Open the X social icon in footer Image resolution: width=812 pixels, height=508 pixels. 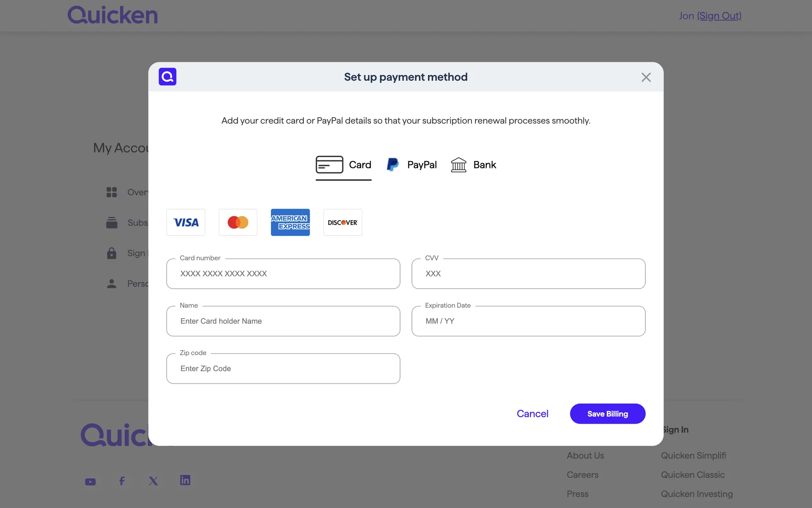pyautogui.click(x=154, y=481)
